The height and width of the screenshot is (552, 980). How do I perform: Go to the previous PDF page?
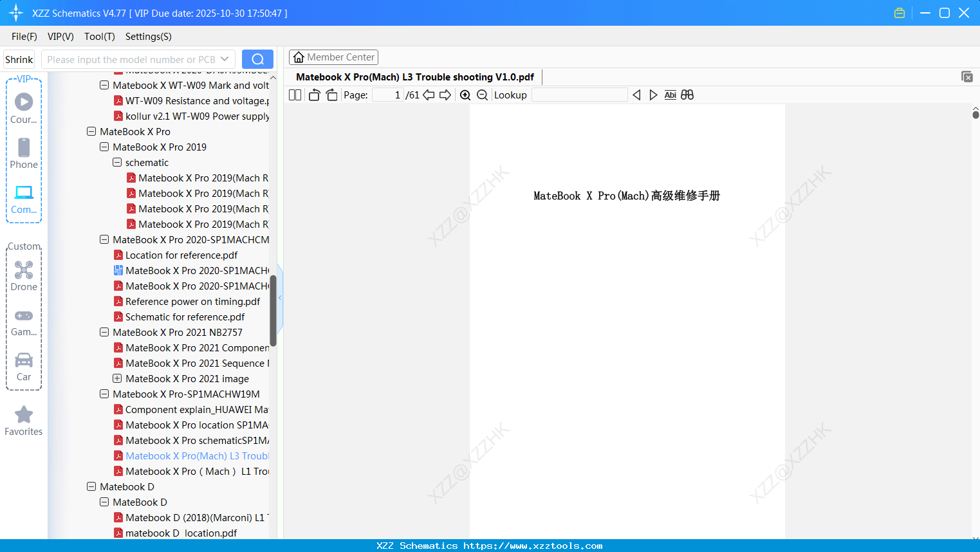pos(429,95)
